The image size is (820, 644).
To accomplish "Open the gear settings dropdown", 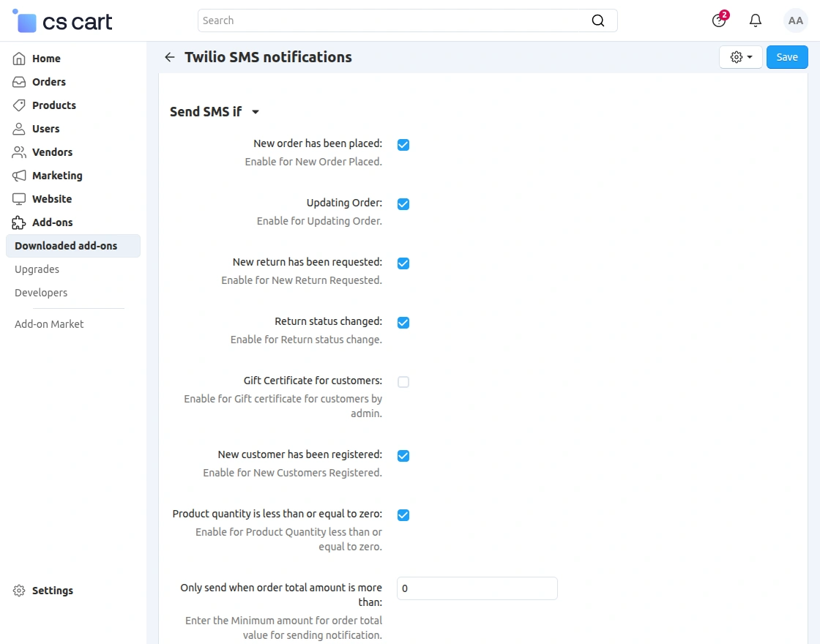I will tap(740, 56).
